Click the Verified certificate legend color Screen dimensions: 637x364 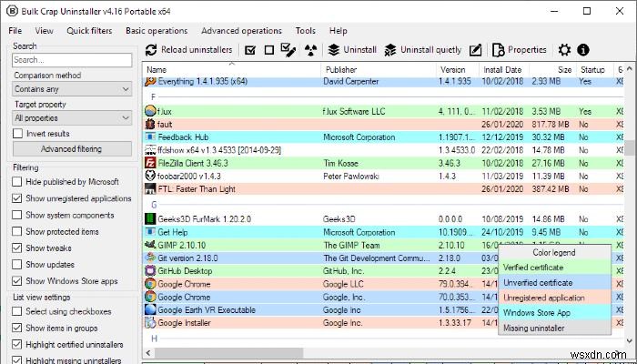(554, 268)
